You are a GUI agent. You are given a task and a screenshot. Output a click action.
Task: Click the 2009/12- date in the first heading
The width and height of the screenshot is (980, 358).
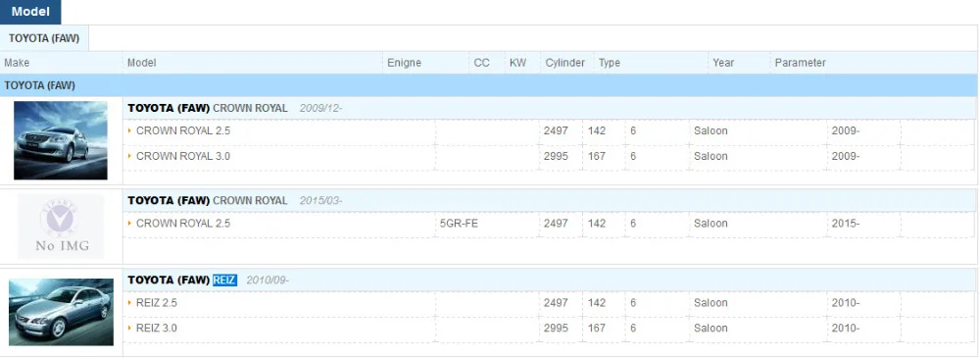320,108
